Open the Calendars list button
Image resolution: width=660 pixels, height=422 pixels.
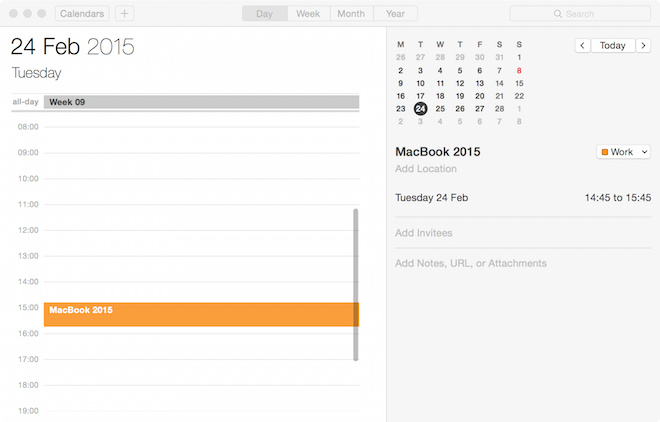point(82,13)
